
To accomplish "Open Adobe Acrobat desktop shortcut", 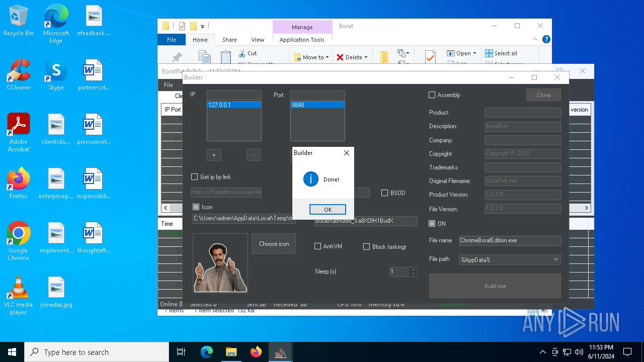I will click(19, 133).
